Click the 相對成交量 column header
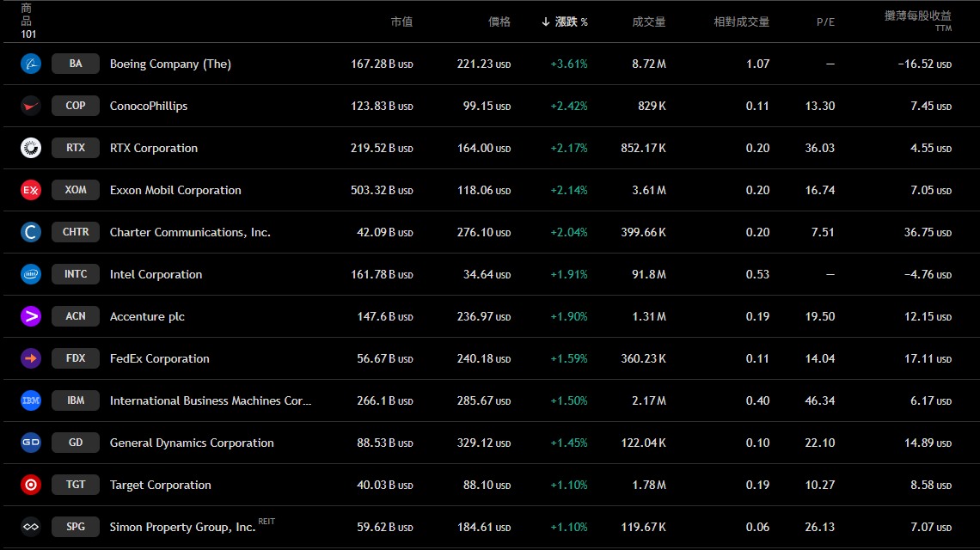The width and height of the screenshot is (980, 550). (x=741, y=21)
